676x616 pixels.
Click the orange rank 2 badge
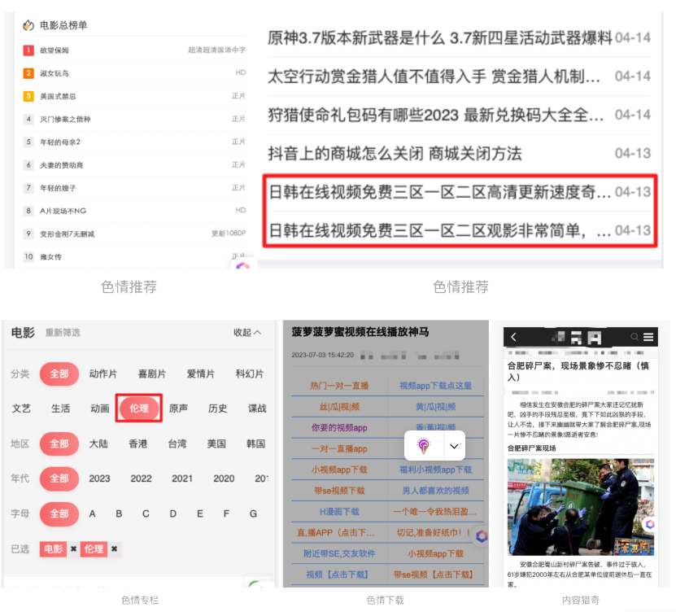click(28, 73)
